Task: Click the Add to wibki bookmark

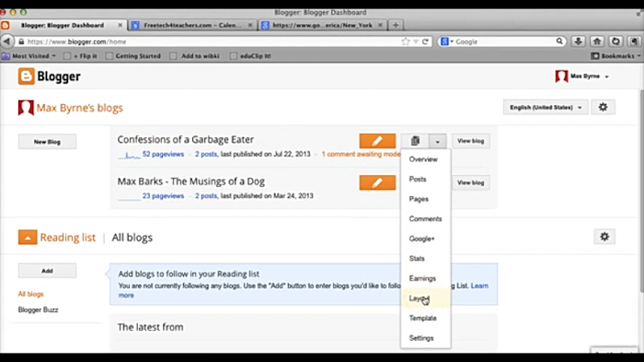Action: pyautogui.click(x=195, y=56)
